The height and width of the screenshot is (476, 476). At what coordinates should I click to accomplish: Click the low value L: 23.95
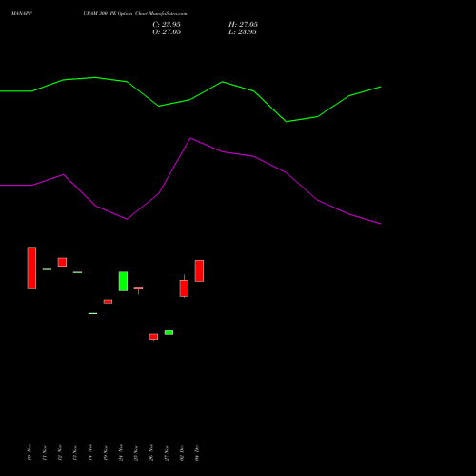pos(243,32)
